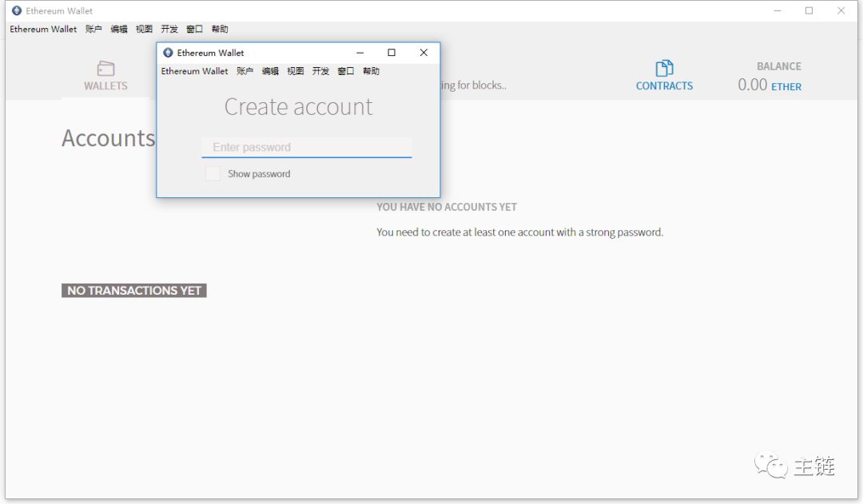The height and width of the screenshot is (504, 863).
Task: Open the Ethereum Wallet menu in the dialog
Action: 194,71
